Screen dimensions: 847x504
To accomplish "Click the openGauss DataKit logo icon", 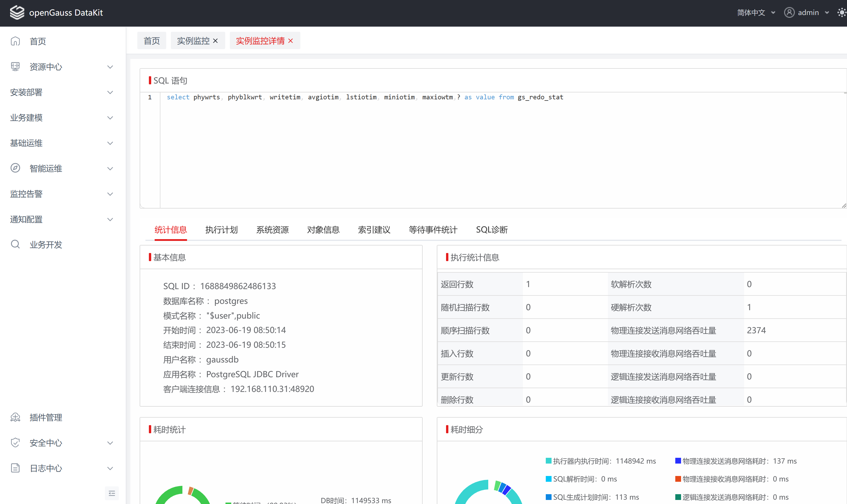I will [x=17, y=13].
